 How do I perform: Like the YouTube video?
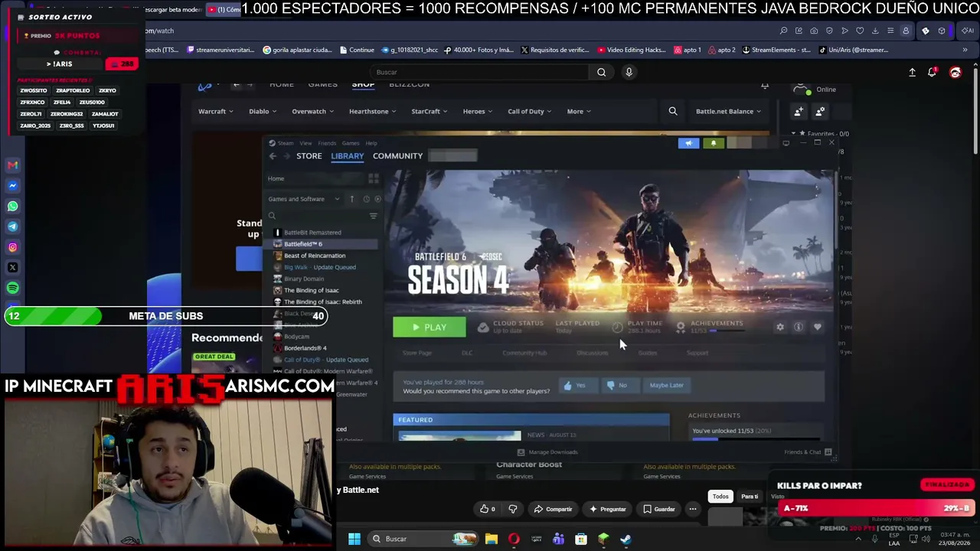pyautogui.click(x=487, y=509)
